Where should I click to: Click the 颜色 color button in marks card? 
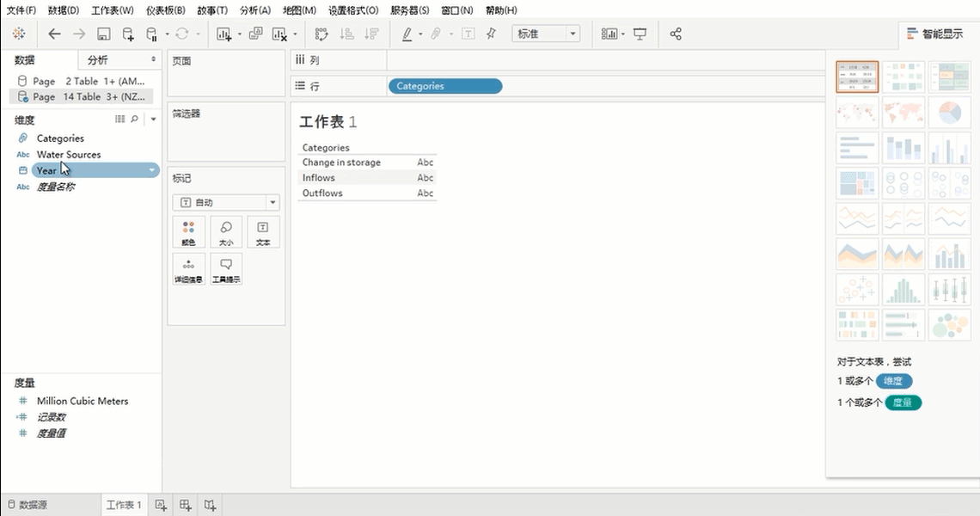pos(188,233)
